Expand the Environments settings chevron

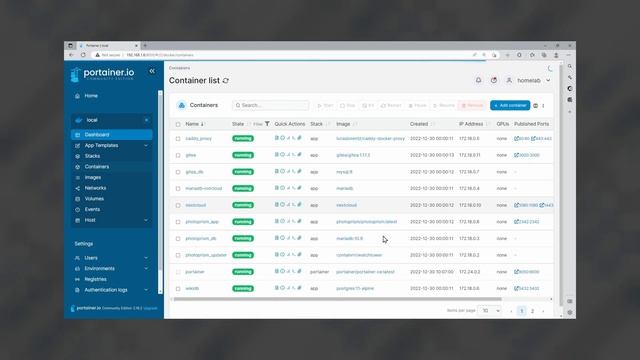coord(146,269)
